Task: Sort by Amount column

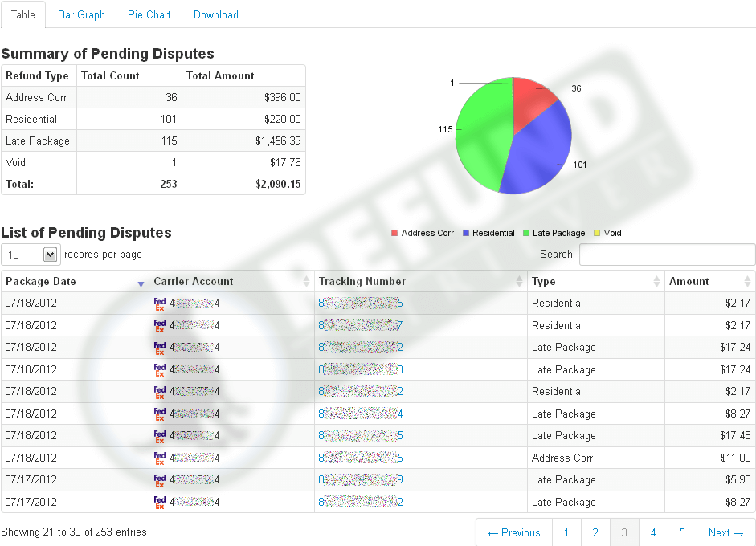Action: click(x=709, y=282)
